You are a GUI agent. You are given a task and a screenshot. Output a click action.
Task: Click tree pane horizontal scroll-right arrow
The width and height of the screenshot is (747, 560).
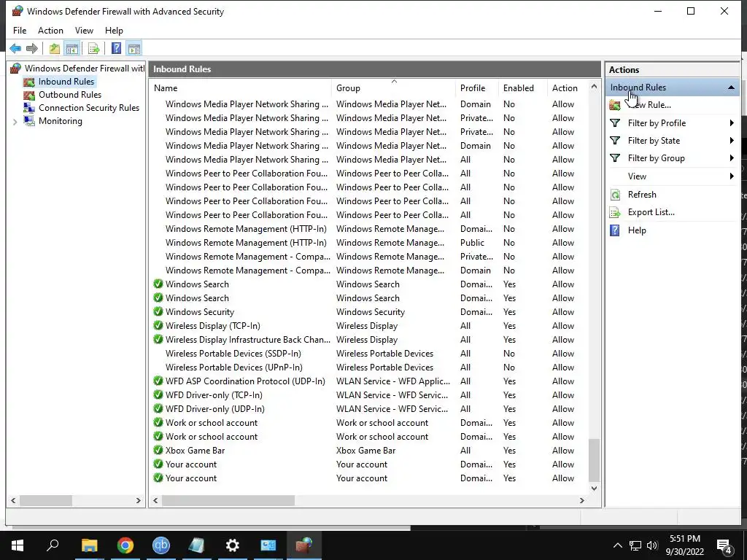tap(138, 500)
